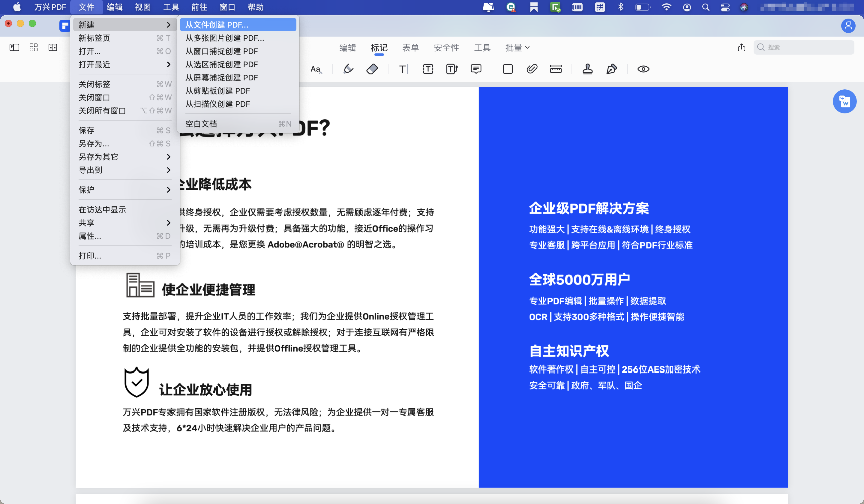Screen dimensions: 864x504
Task: Open the comment/sticky note tool
Action: click(x=476, y=69)
